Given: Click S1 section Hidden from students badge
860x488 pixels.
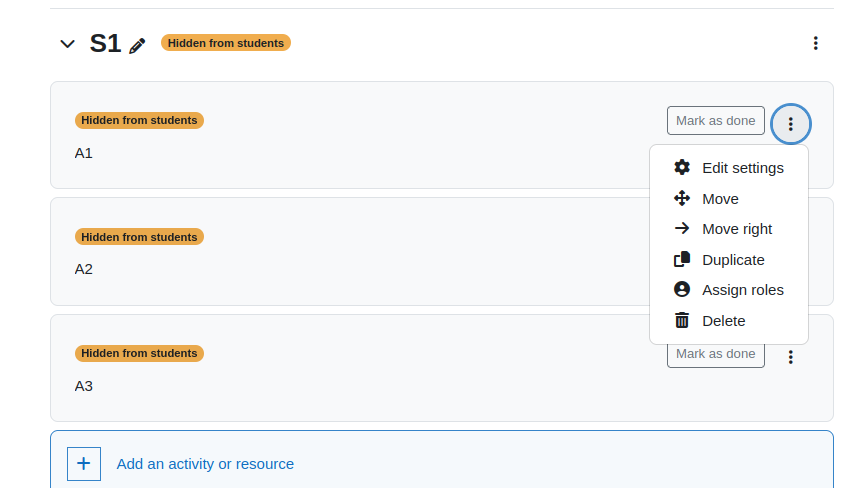Looking at the screenshot, I should coord(225,43).
